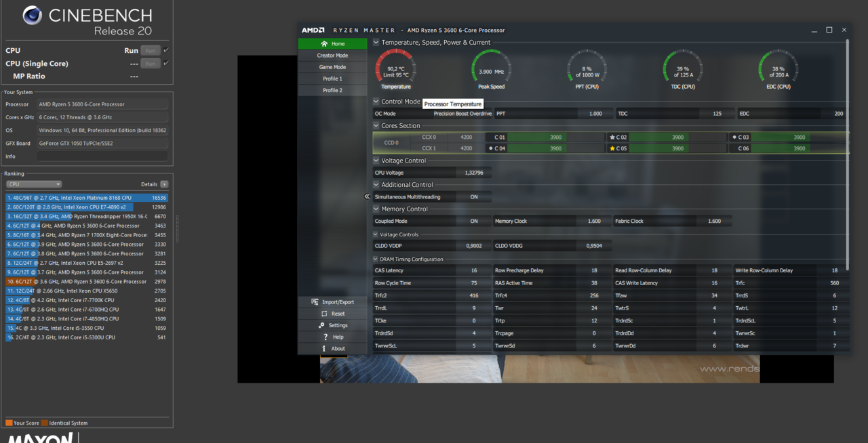Click the dot marker on core C 03

(x=734, y=138)
